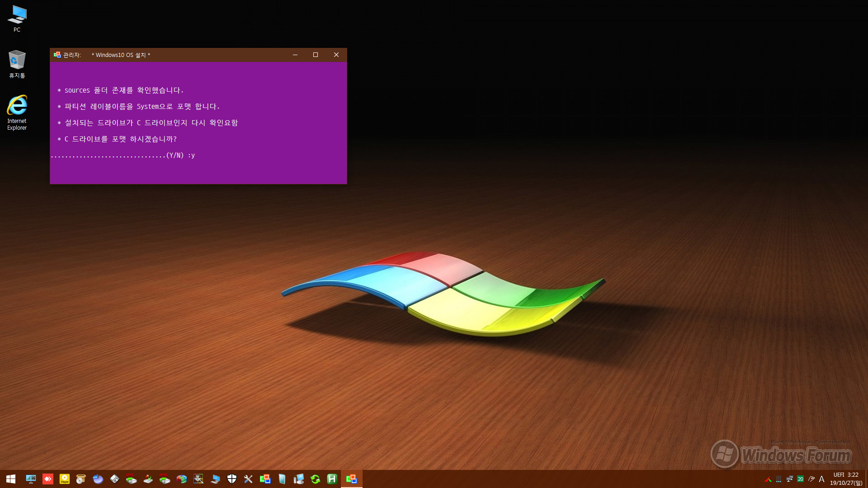Click the Show desktop strip in the taskbar corner
Viewport: 868px width, 488px height.
[x=866, y=479]
